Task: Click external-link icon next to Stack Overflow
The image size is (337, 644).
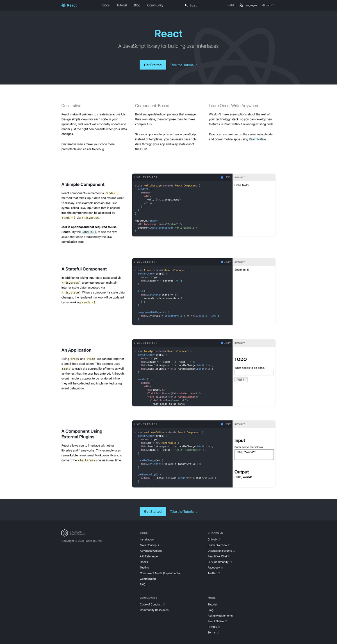Action: [x=229, y=545]
